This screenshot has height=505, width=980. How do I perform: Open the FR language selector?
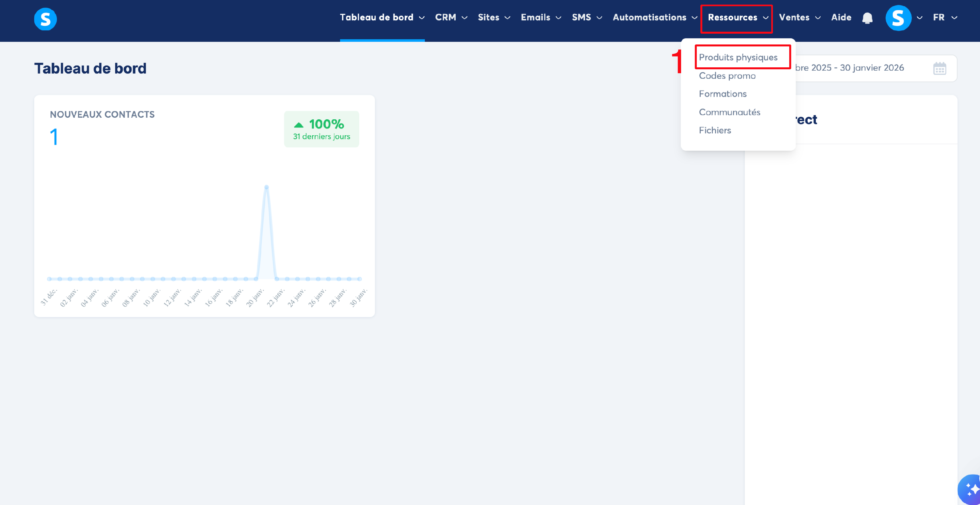945,18
